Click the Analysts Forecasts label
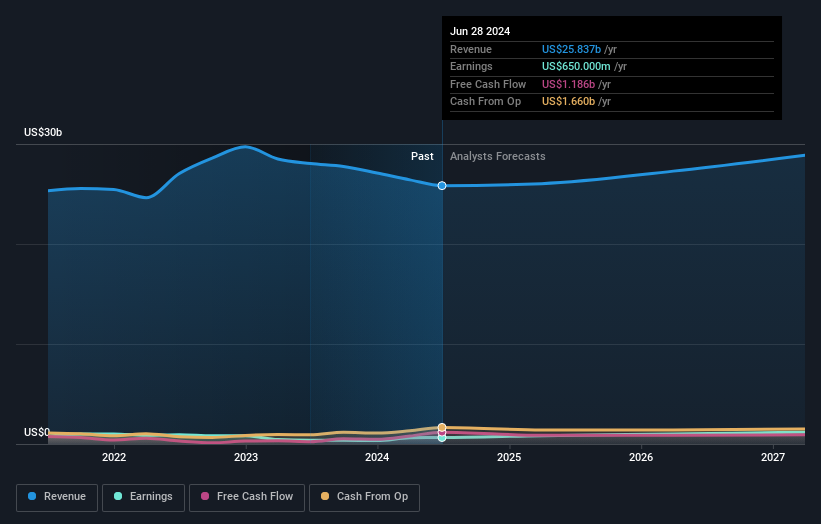This screenshot has width=821, height=524. [497, 157]
